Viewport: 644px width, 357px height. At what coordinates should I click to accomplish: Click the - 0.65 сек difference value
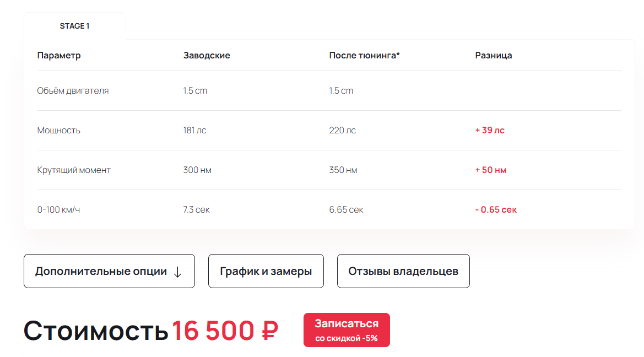tap(496, 209)
